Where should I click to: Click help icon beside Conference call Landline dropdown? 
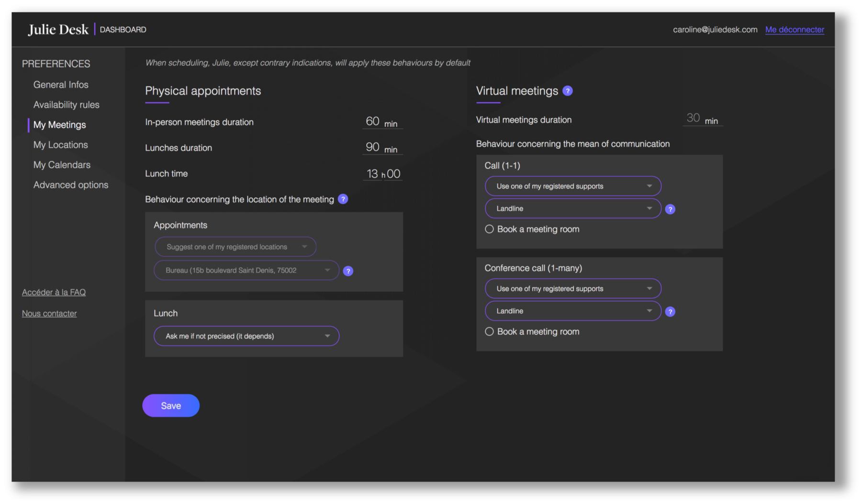click(x=670, y=312)
